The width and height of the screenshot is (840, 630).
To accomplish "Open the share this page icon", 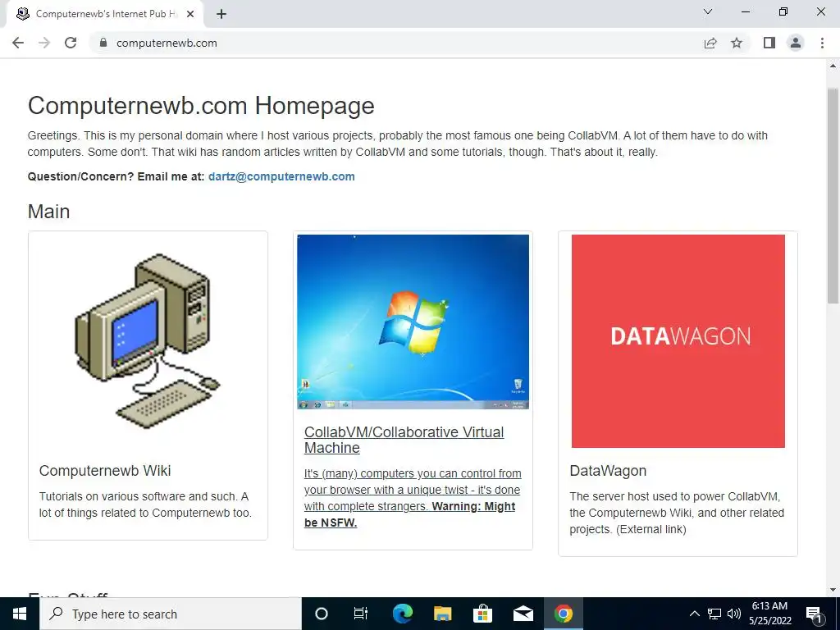I will tap(710, 43).
